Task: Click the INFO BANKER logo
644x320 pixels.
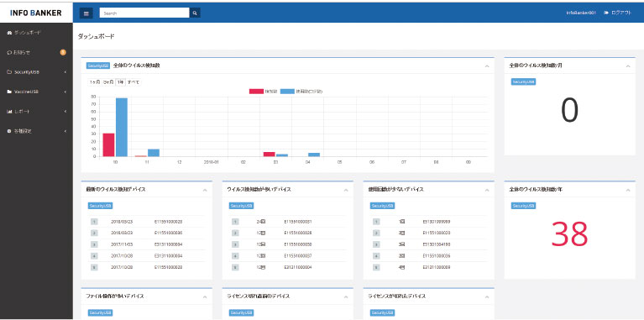Action: pos(36,13)
